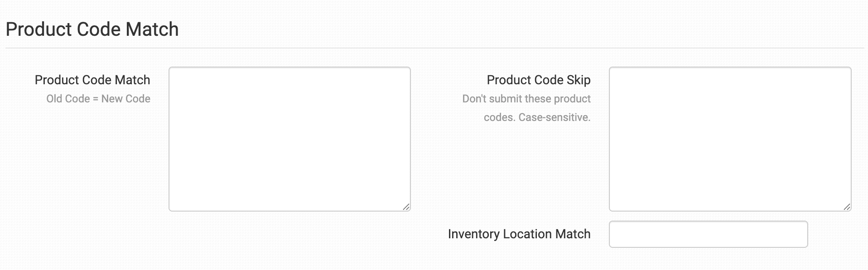Screen dimensions: 868x270
Task: Click the Product Code Skip textarea resize handle
Action: 847,207
